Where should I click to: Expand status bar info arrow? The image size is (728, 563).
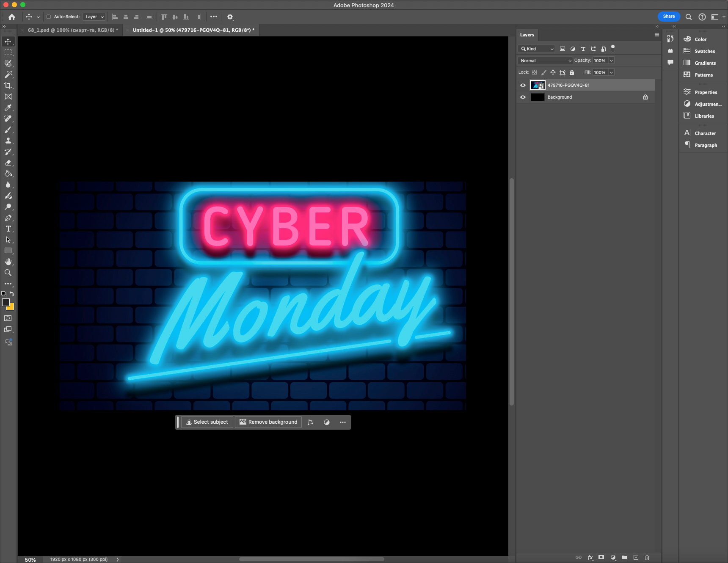pyautogui.click(x=118, y=559)
